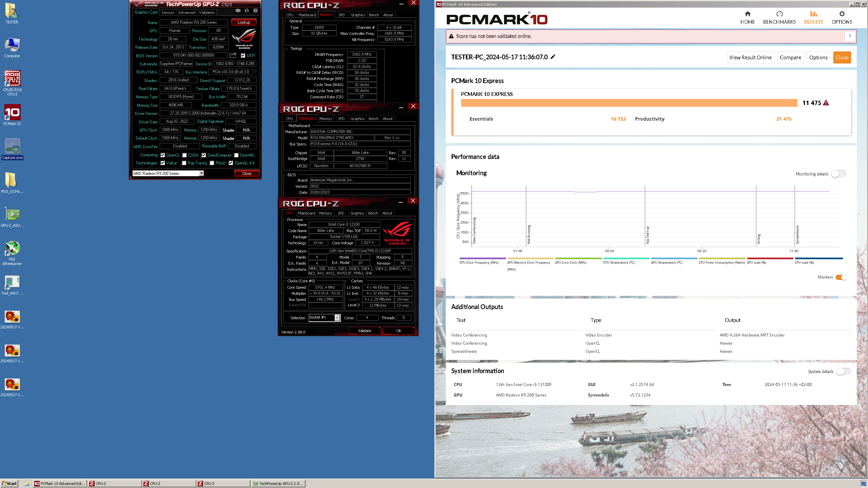Toggle the UEFI checkbox in GPU-Z
The image size is (868, 488).
click(243, 56)
